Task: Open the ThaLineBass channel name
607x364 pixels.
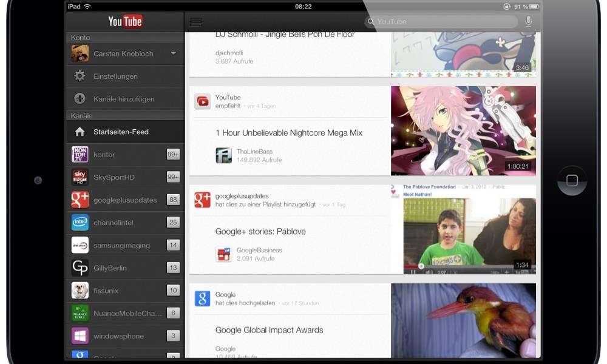Action: (x=255, y=152)
